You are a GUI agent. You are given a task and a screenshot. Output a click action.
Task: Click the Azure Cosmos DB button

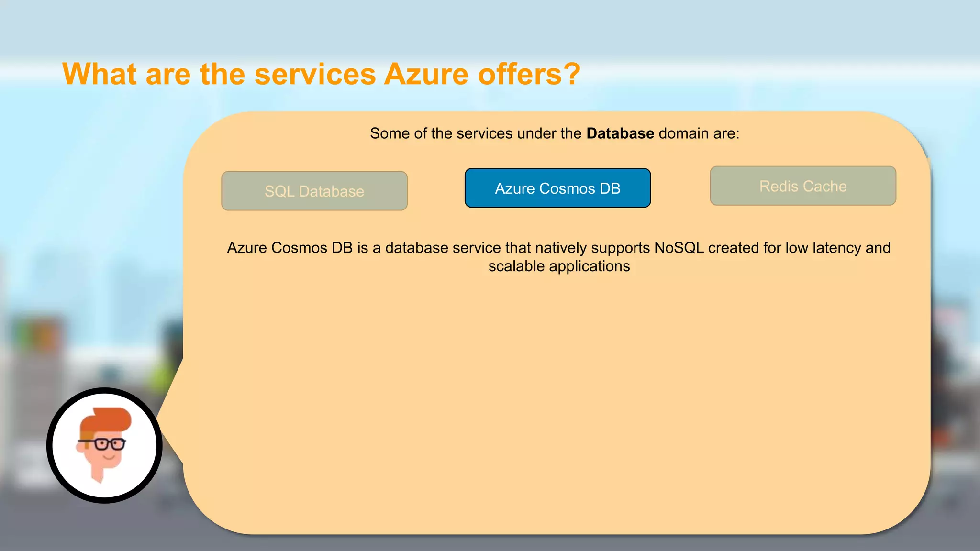click(557, 188)
